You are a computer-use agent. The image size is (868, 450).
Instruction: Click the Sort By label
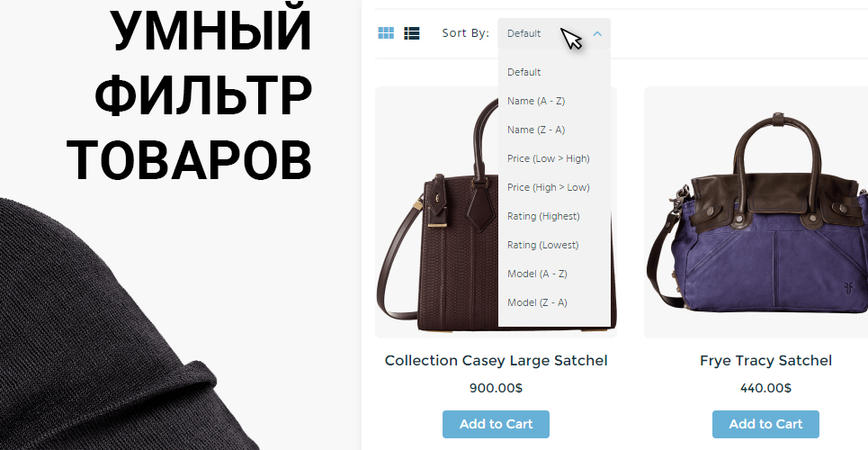pos(466,33)
